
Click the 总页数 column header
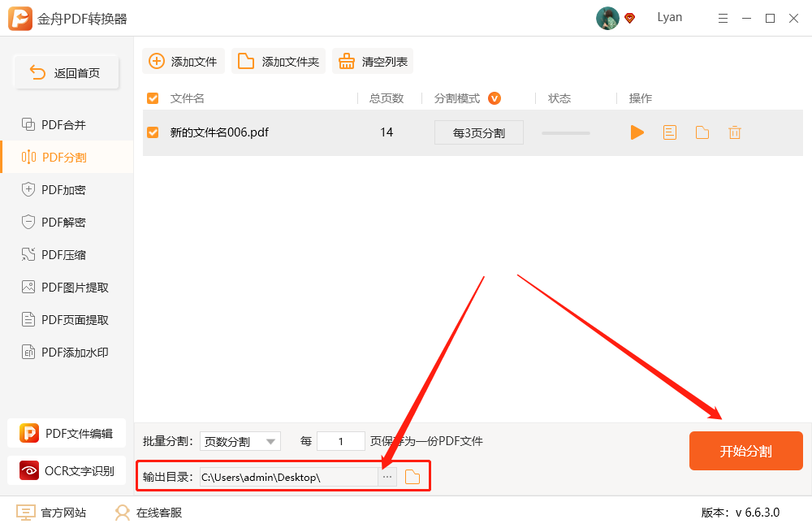point(387,98)
